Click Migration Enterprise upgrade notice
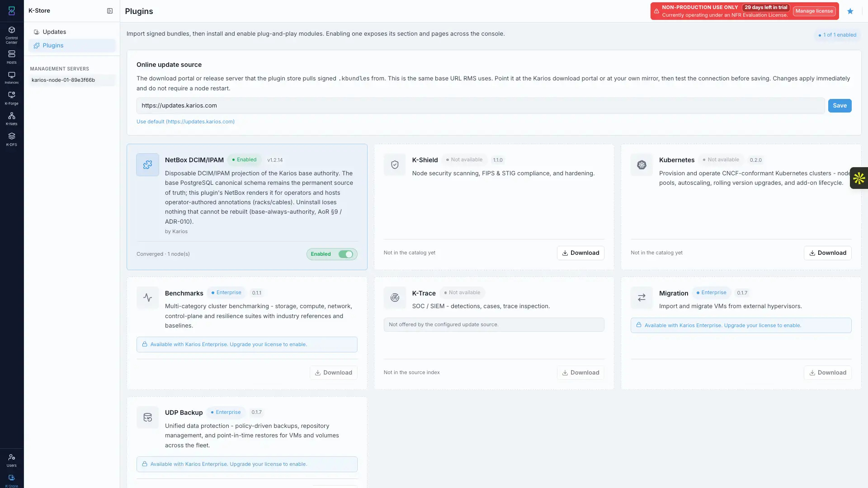The width and height of the screenshot is (868, 488). coord(741,325)
